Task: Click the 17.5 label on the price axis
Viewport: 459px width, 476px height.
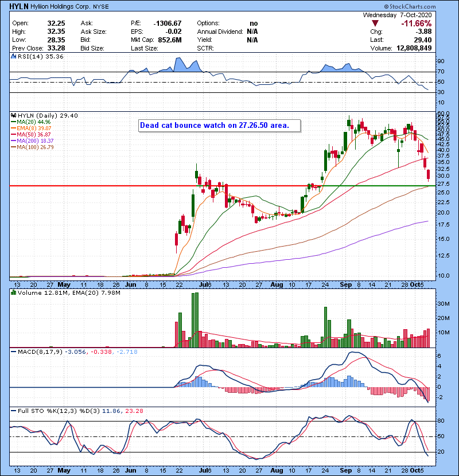Action: click(x=443, y=225)
